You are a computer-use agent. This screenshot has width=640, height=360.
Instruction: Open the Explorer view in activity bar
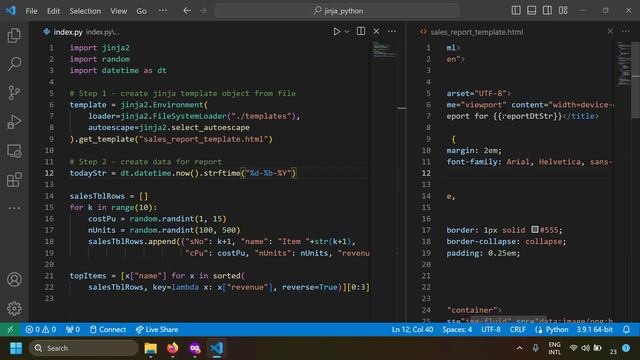point(14,36)
